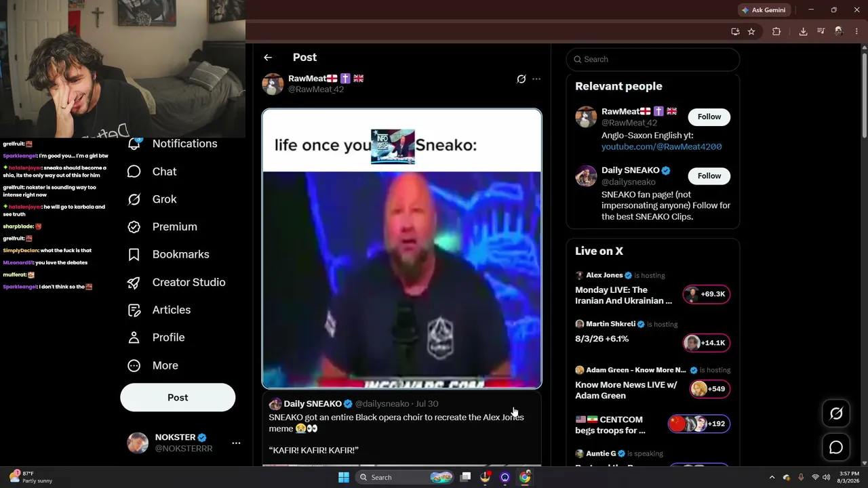Open Chrome from the taskbar
868x488 pixels.
(x=525, y=477)
